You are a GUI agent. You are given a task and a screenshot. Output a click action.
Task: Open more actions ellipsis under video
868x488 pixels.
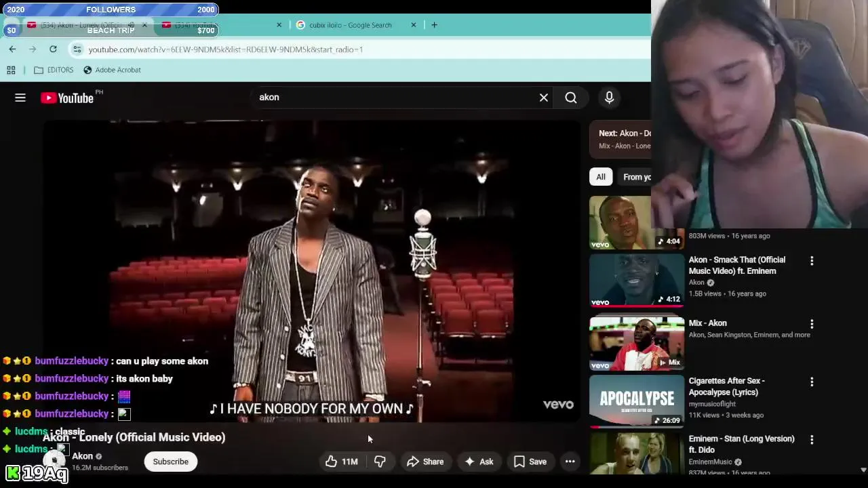pyautogui.click(x=570, y=462)
